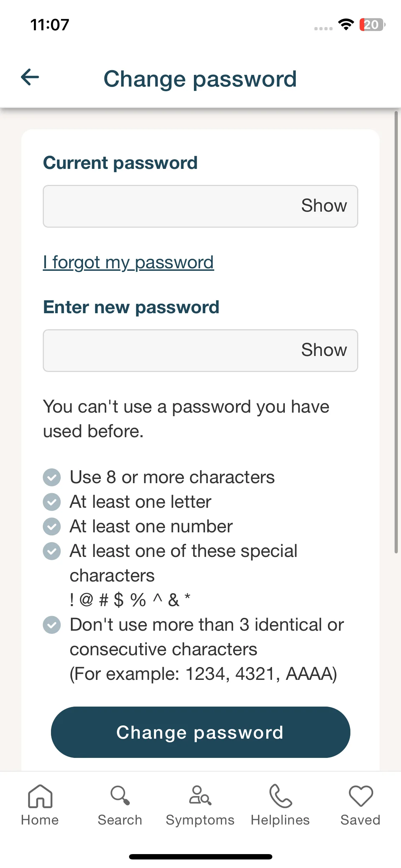Tap the battery indicator icon

(x=372, y=25)
